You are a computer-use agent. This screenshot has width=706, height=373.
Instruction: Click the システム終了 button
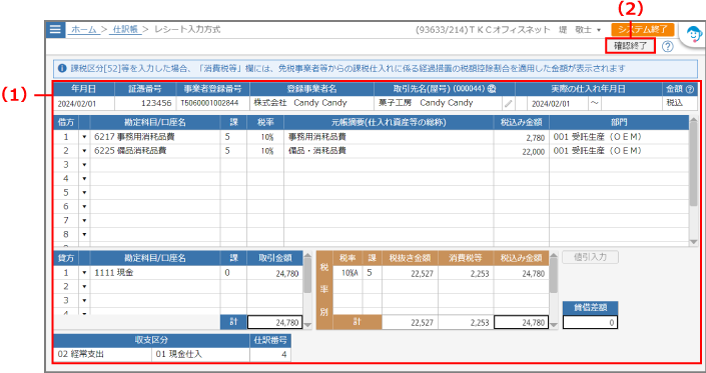point(643,29)
